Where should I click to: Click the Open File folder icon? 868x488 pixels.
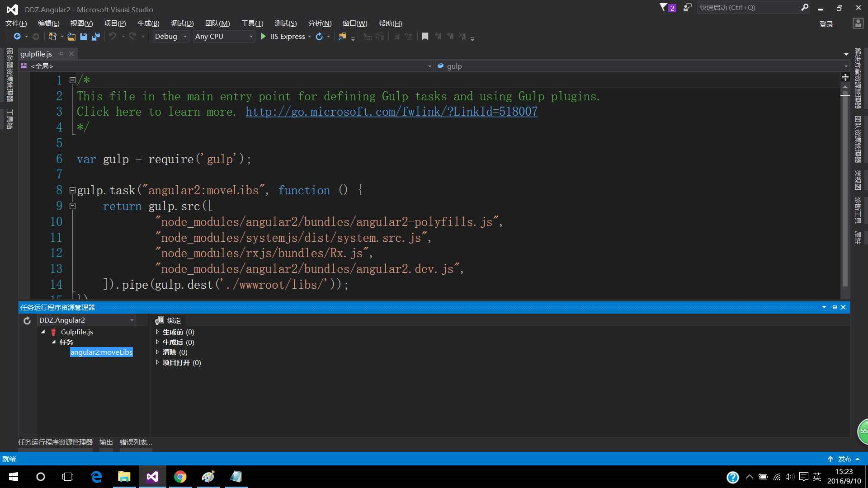[x=71, y=37]
